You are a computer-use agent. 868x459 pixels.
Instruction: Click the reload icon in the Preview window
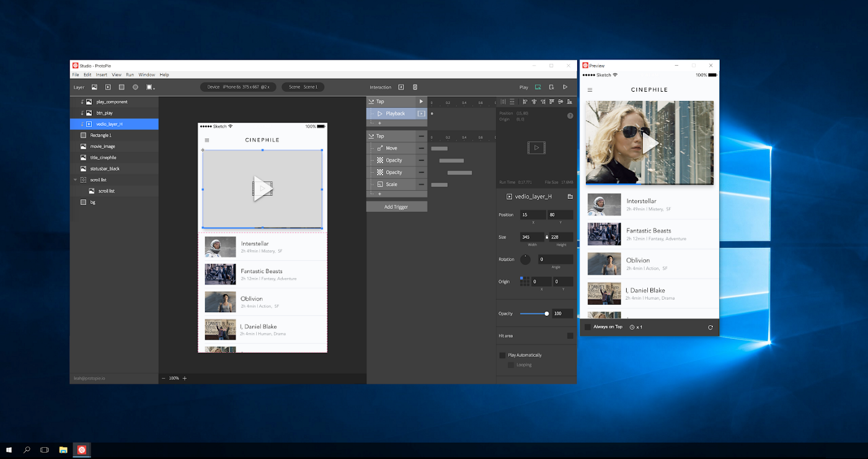click(710, 327)
